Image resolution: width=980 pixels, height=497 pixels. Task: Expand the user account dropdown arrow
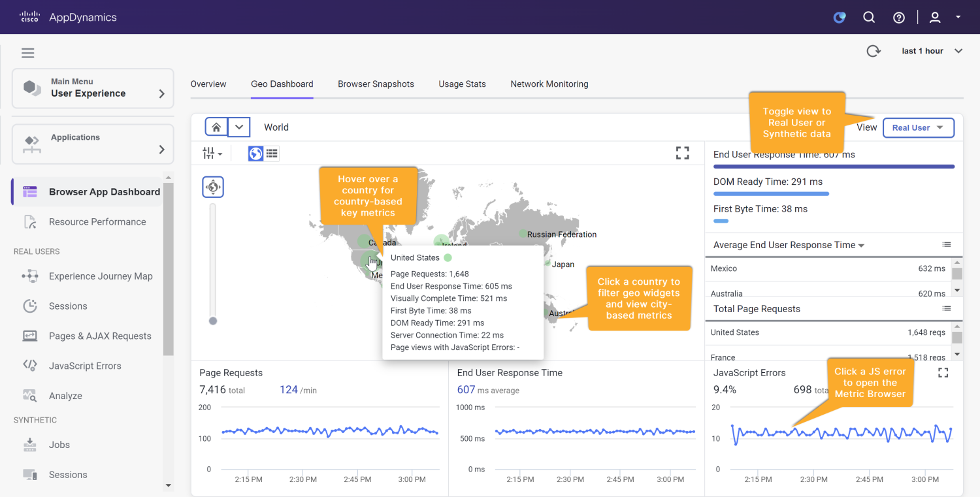[958, 17]
